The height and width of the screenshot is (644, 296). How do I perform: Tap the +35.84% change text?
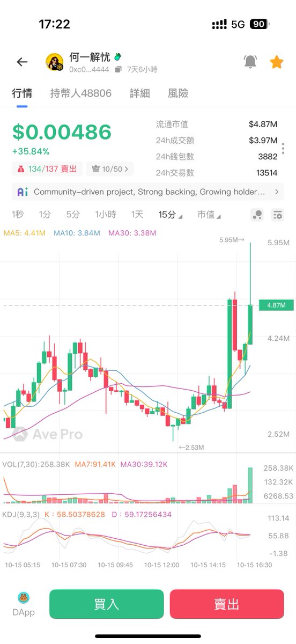(31, 151)
